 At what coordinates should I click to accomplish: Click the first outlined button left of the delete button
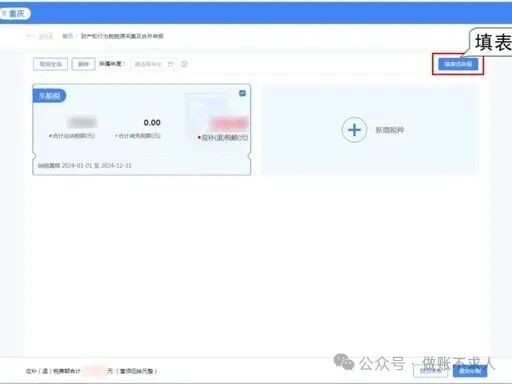(x=50, y=64)
